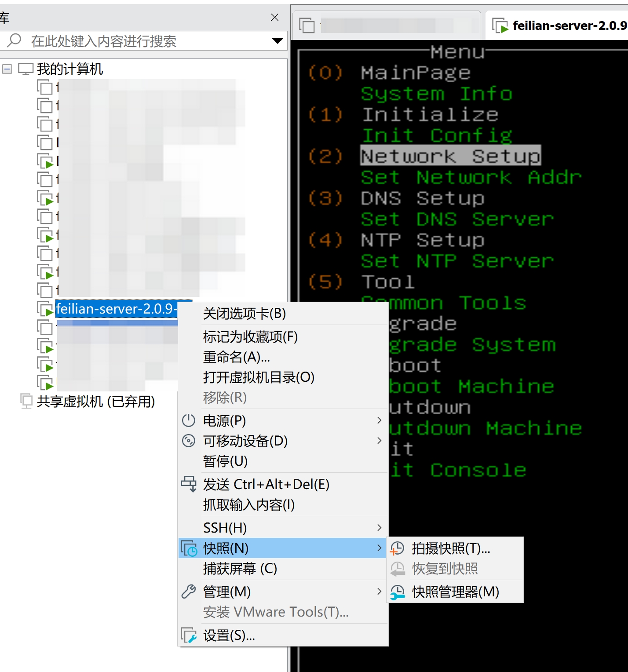Click the magnifier icon in the library search
Screen dimensions: 628x672
click(14, 40)
